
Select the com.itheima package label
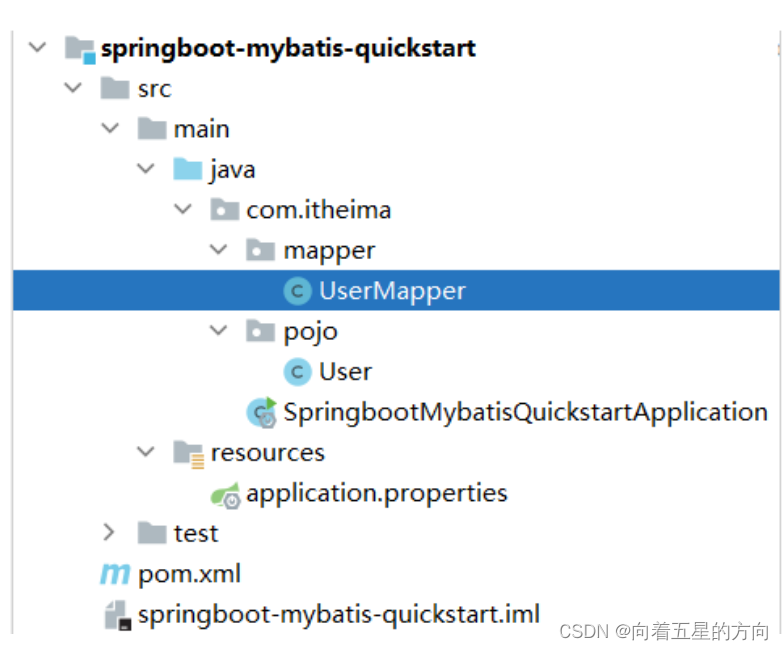[x=319, y=210]
